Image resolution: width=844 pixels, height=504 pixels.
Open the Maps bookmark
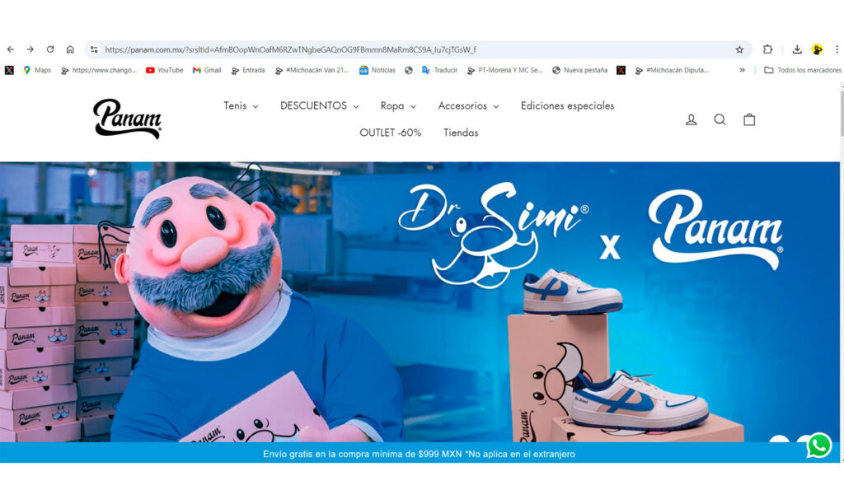[x=36, y=70]
